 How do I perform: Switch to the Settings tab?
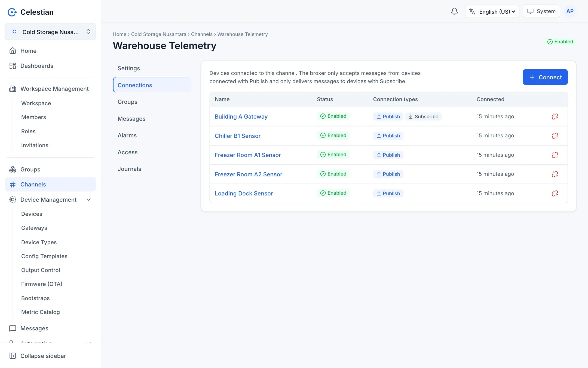(x=152, y=68)
